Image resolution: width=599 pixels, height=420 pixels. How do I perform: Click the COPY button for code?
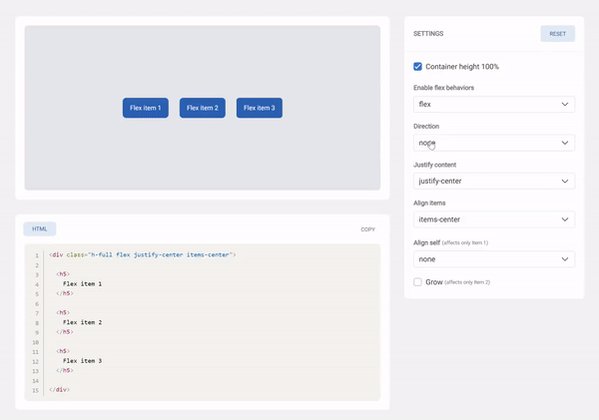click(368, 229)
